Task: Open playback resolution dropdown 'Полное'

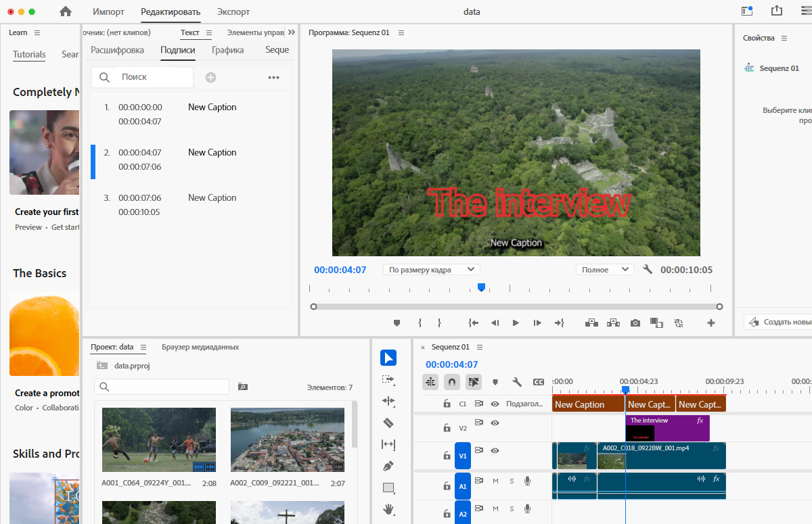Action: point(604,270)
